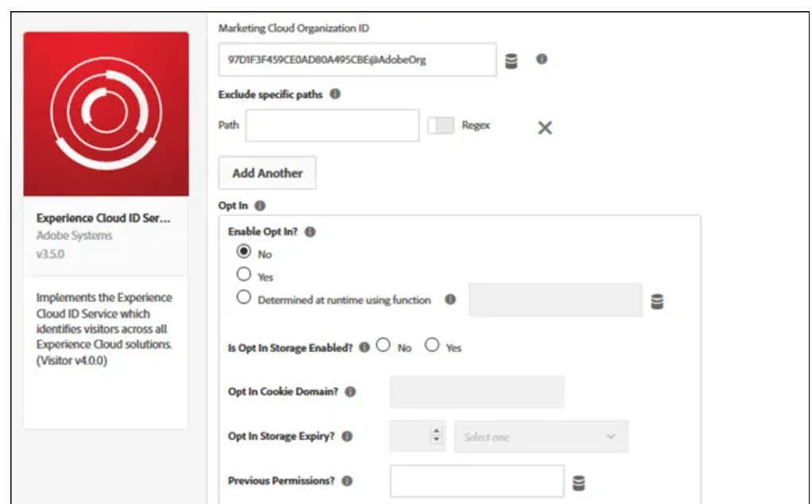Open data element picker beside Organization ID field

point(511,61)
